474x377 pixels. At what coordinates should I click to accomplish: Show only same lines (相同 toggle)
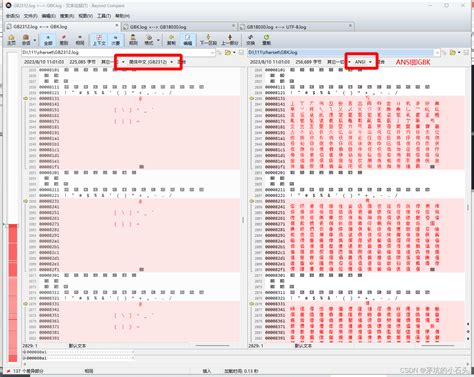(x=80, y=40)
